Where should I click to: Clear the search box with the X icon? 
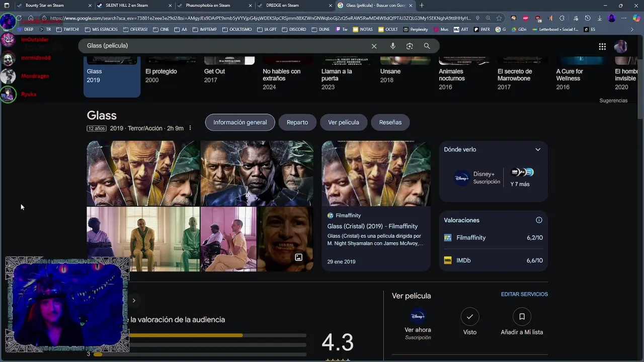click(374, 46)
